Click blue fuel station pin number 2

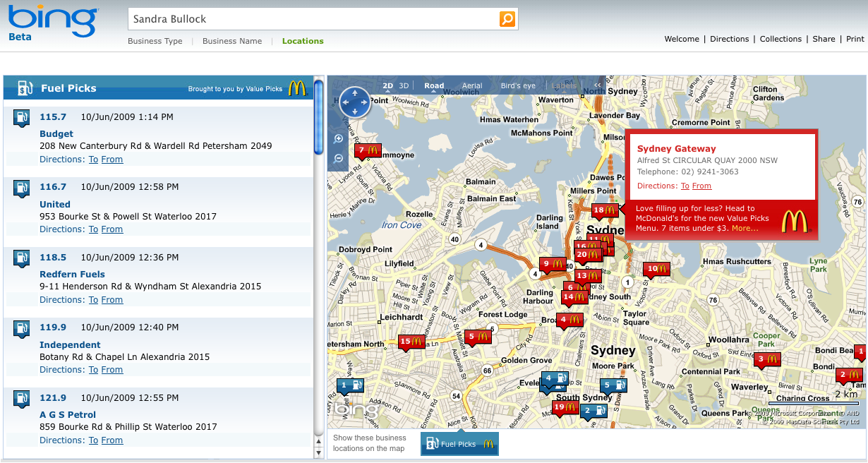(593, 411)
